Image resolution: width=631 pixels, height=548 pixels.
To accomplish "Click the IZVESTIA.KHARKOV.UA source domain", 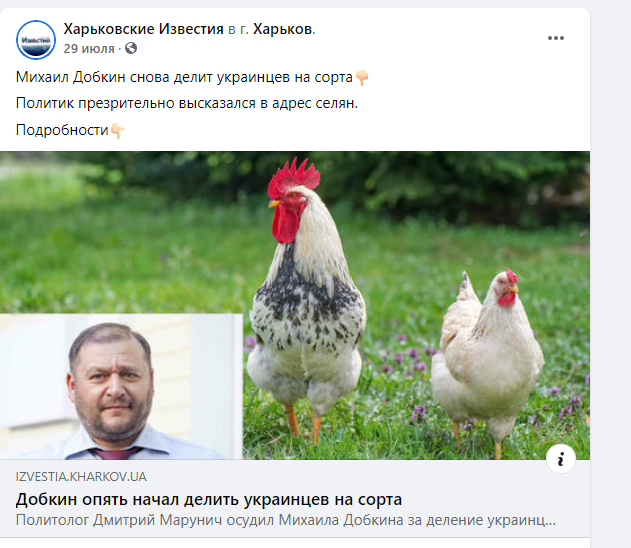I will 81,477.
